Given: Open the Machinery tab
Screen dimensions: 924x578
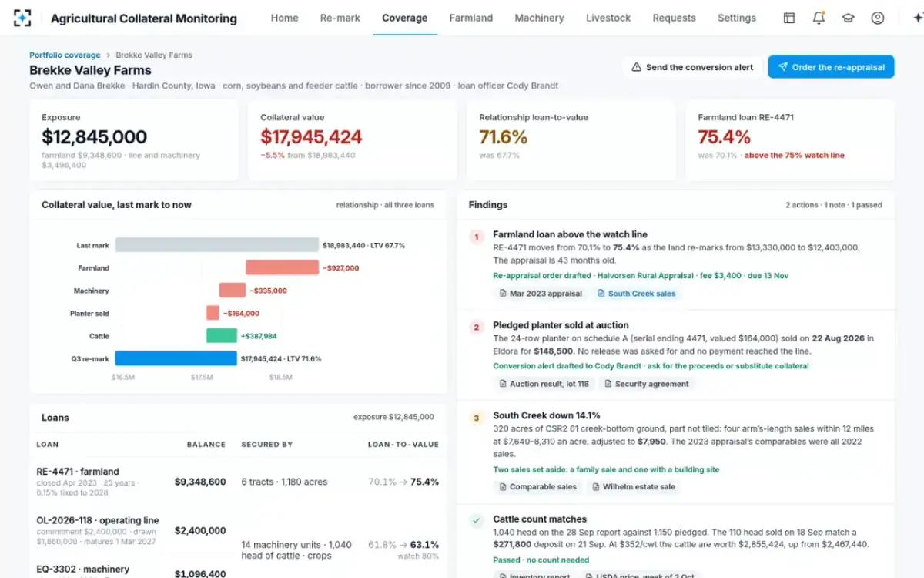Looking at the screenshot, I should click(x=539, y=18).
